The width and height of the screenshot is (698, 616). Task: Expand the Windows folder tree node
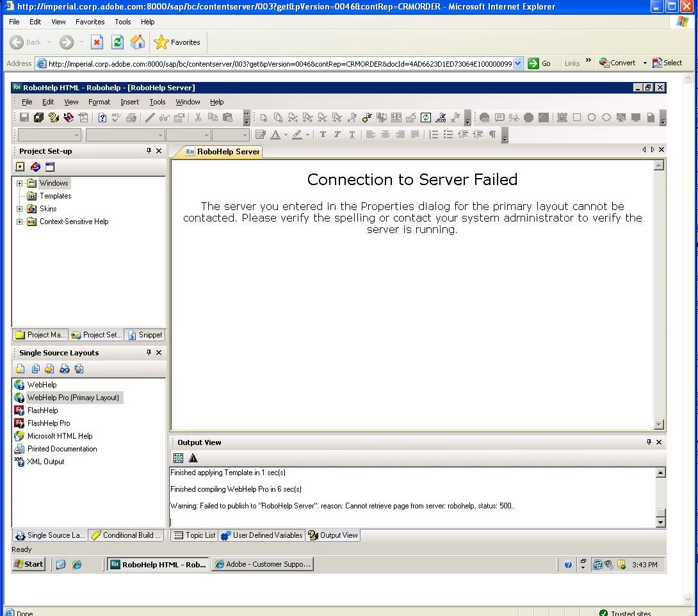(x=20, y=183)
